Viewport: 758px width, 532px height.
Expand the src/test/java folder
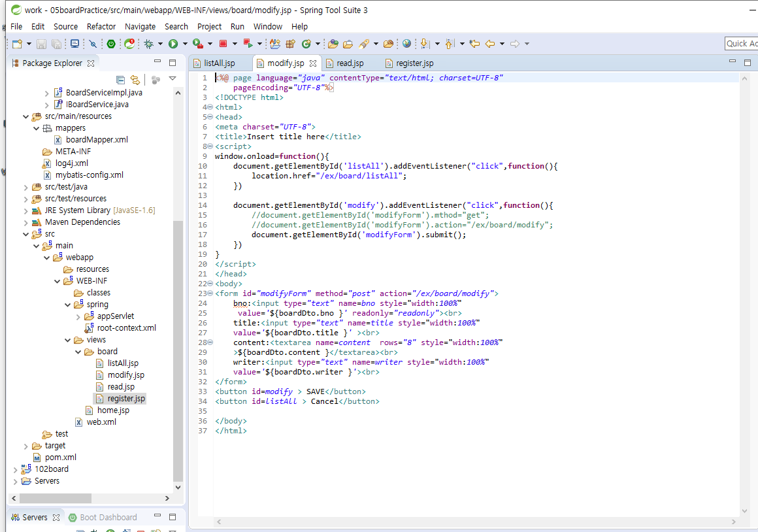25,187
